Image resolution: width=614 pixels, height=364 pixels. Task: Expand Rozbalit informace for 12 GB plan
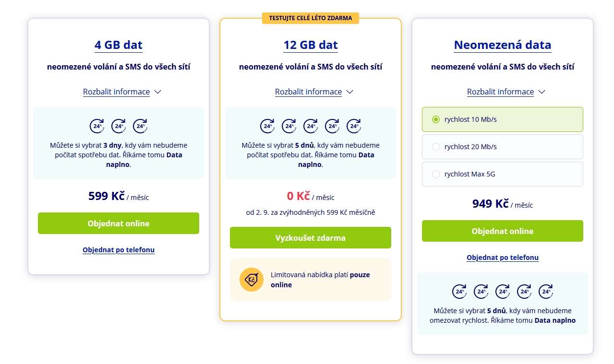pyautogui.click(x=314, y=92)
